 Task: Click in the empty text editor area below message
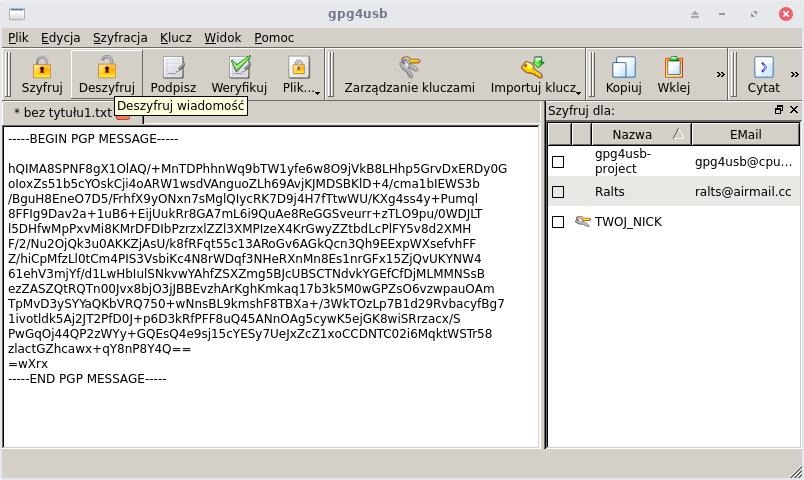[271, 415]
